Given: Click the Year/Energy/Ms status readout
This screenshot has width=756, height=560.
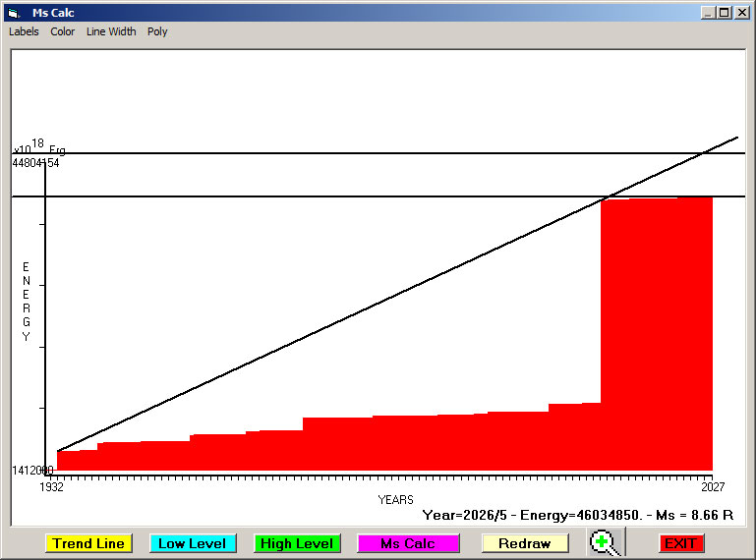Looking at the screenshot, I should 578,515.
